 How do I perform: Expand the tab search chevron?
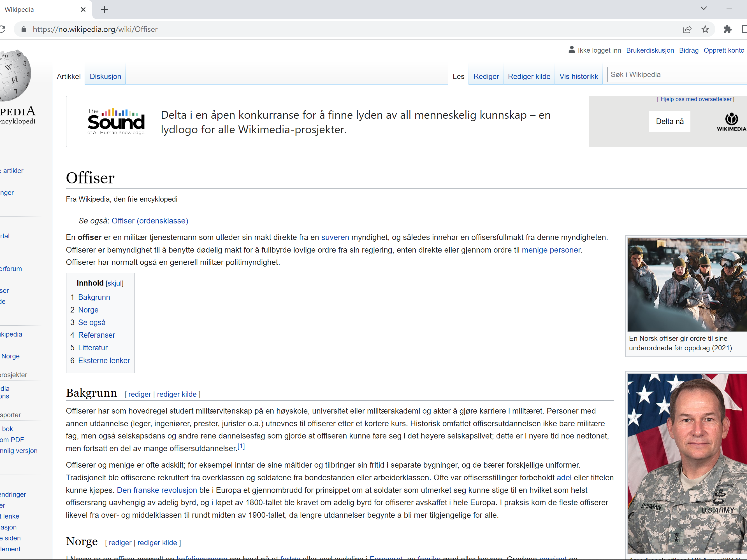click(x=704, y=8)
